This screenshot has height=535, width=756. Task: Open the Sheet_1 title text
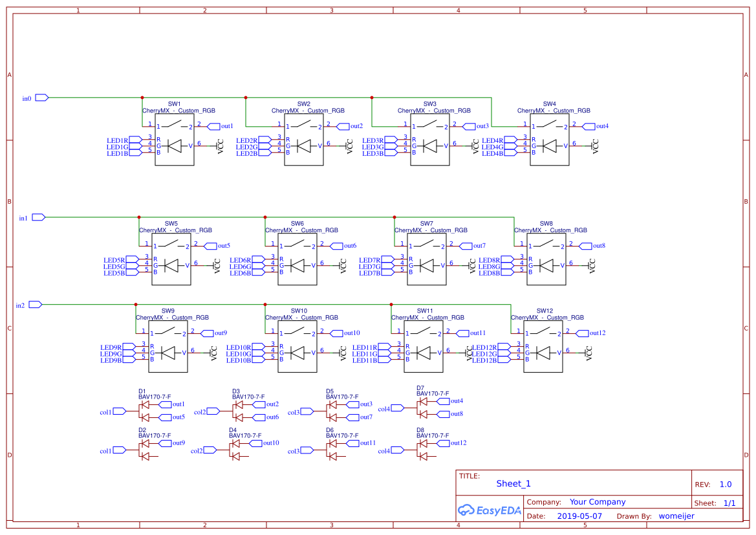(513, 483)
